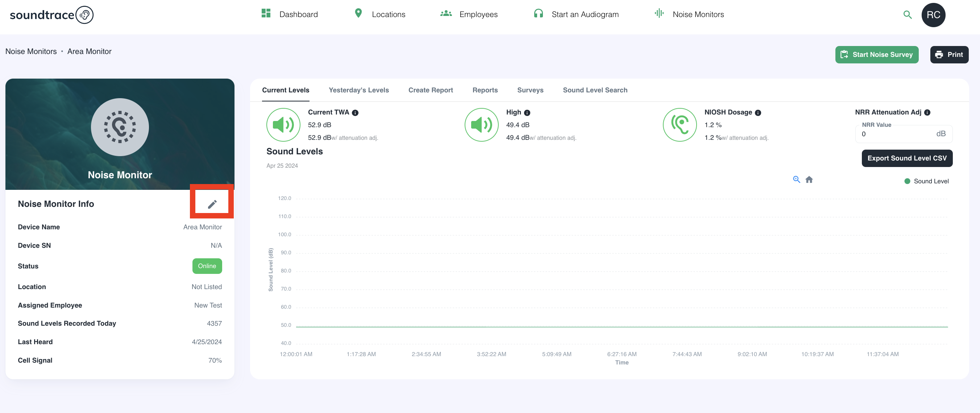The image size is (980, 413).
Task: Open the Create Report tab
Action: coord(431,90)
